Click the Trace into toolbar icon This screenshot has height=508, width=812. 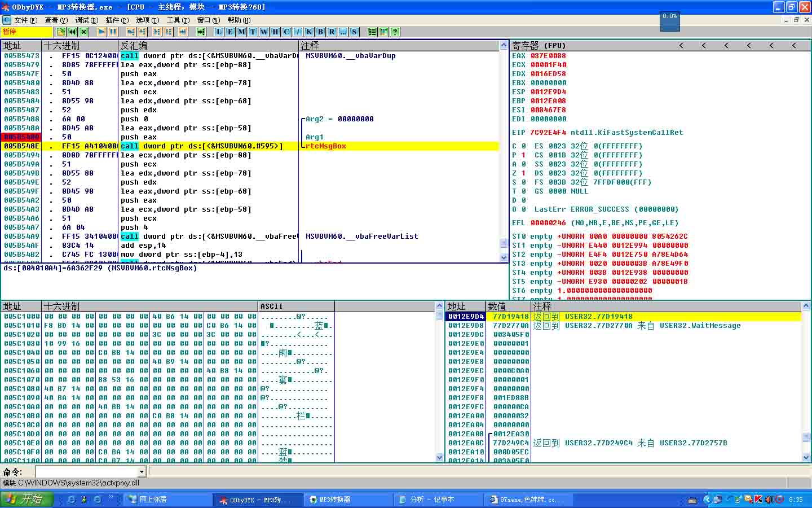click(x=157, y=32)
